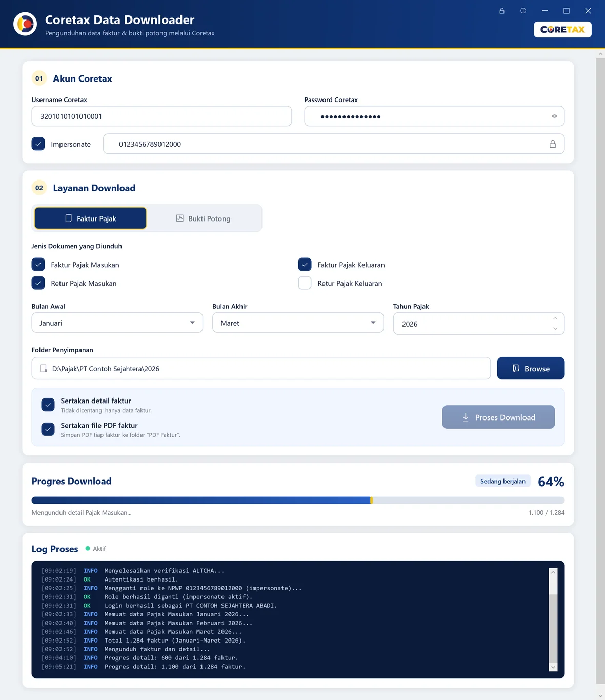The width and height of the screenshot is (605, 700).
Task: Click log line 'Login berhasil sebagai PT CONTOH SEJAHTERA ABADI.'
Action: [x=191, y=606]
